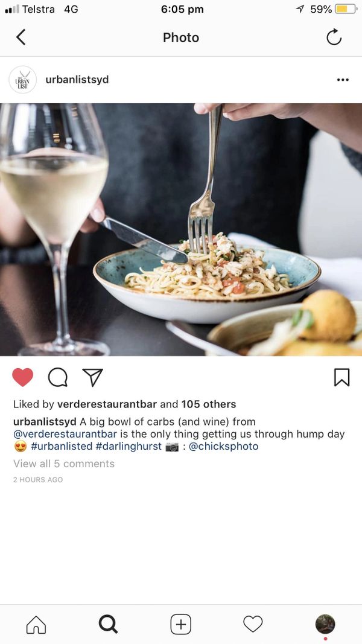Open the #darlinghurst hashtag
This screenshot has width=362, height=644.
click(129, 447)
